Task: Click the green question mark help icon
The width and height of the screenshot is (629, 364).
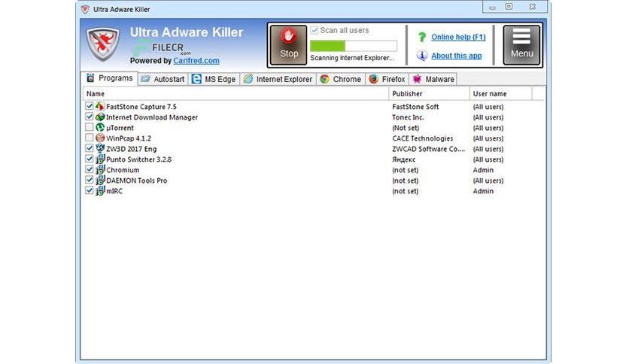Action: pyautogui.click(x=421, y=38)
